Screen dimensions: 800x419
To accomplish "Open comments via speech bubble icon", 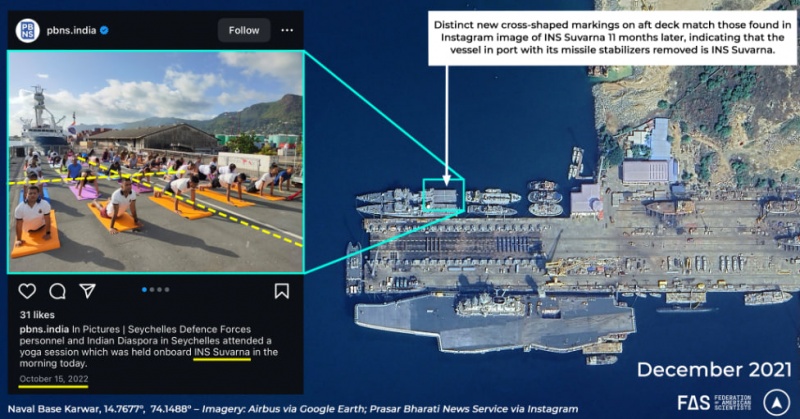I will point(57,291).
